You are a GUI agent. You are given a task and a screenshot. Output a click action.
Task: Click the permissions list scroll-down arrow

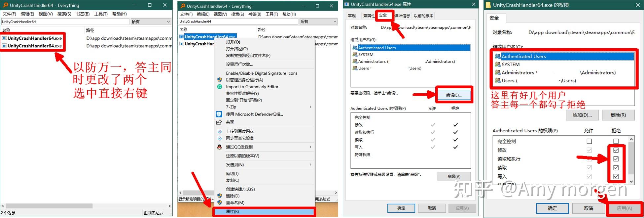(x=631, y=181)
